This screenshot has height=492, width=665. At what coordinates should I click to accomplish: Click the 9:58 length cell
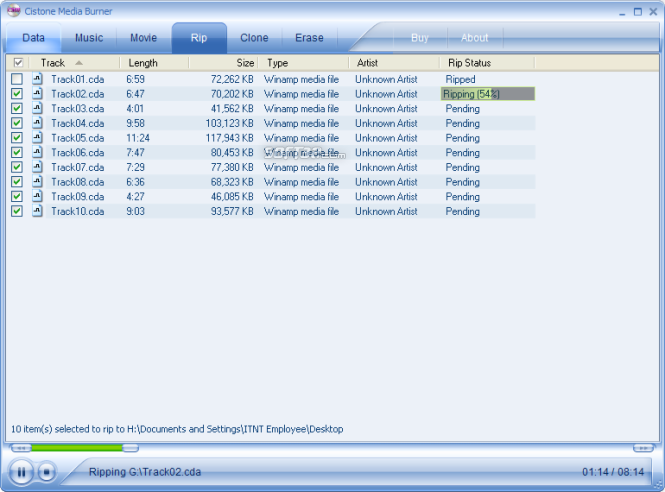point(135,123)
